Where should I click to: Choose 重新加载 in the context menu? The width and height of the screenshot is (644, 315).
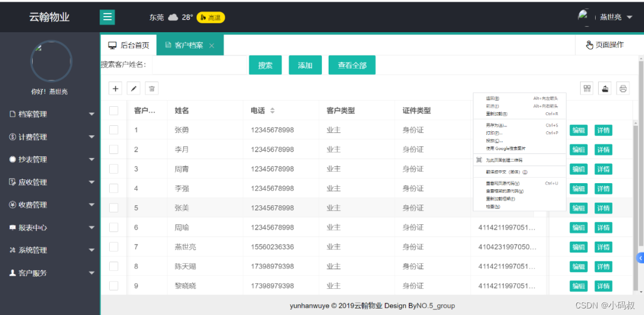pyautogui.click(x=519, y=114)
